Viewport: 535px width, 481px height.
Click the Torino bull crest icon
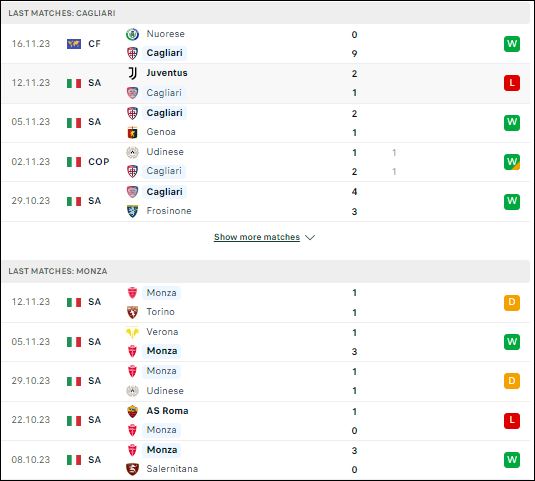click(x=132, y=312)
